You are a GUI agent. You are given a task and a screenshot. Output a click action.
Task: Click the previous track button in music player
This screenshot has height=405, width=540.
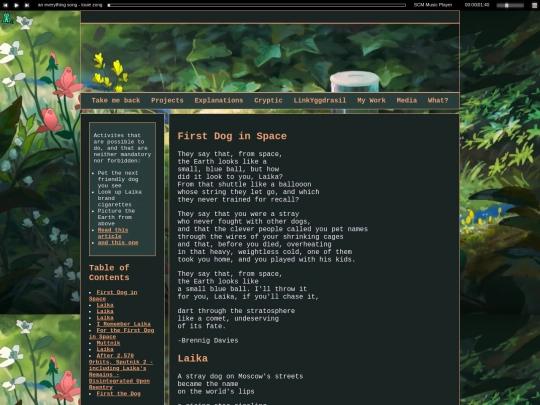pyautogui.click(x=6, y=5)
